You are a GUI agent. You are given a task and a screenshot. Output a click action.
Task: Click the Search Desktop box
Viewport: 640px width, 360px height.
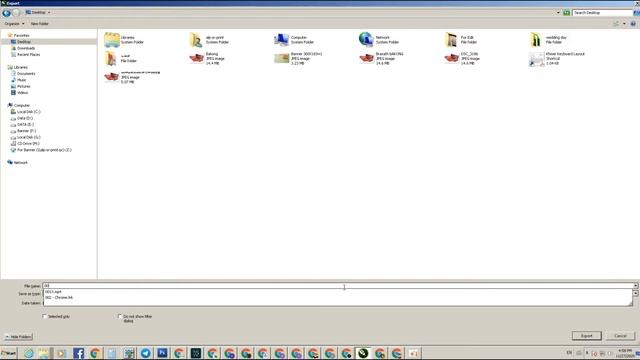[602, 13]
